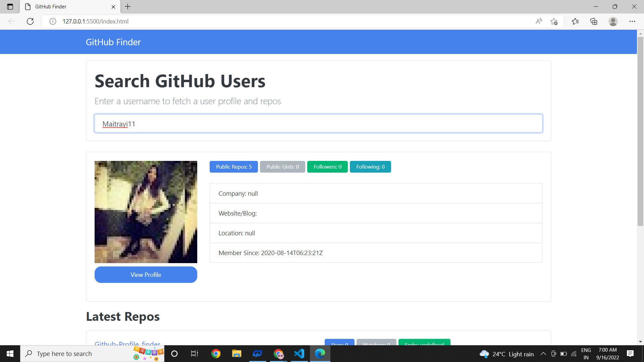Viewport: 644px width, 362px height.
Task: Open the Favorites bar list
Action: (575, 21)
